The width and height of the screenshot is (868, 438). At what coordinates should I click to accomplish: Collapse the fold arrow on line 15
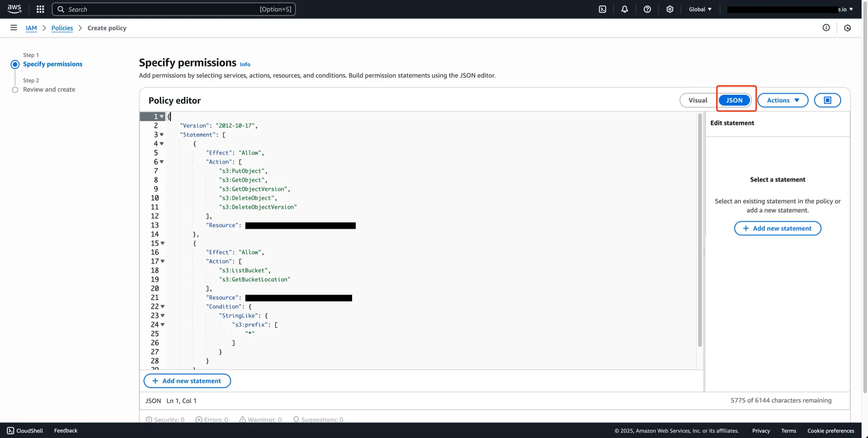click(163, 243)
